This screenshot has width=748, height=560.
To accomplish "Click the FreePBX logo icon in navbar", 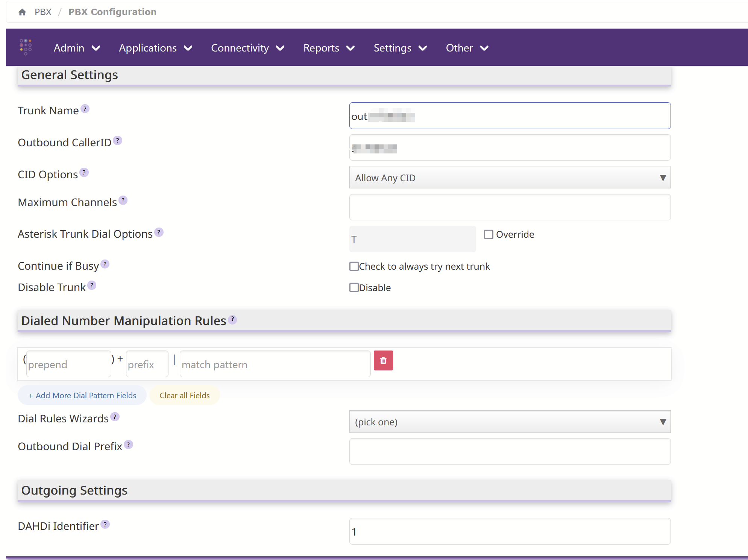I will pos(26,47).
